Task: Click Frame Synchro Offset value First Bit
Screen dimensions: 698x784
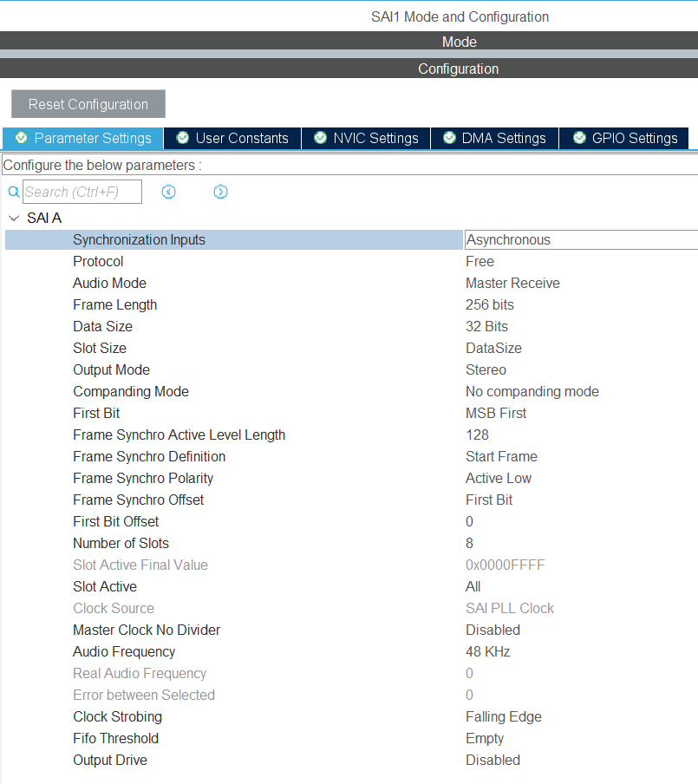Action: (x=489, y=500)
